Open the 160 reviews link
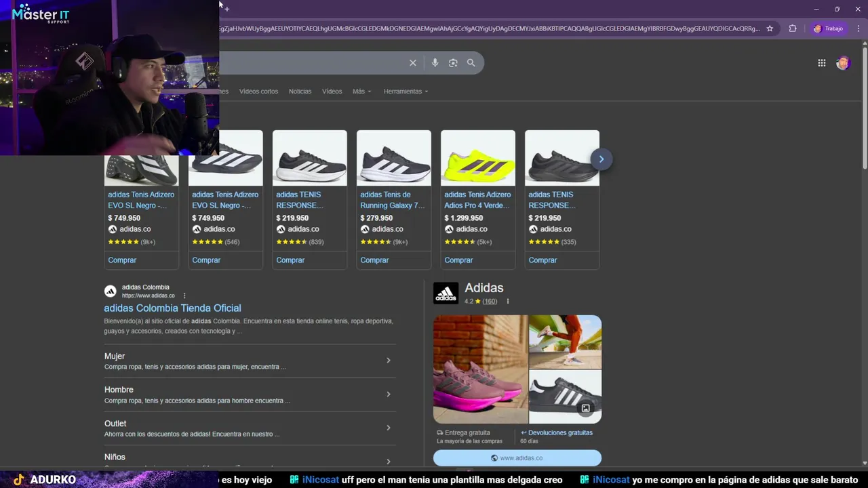 coord(490,302)
